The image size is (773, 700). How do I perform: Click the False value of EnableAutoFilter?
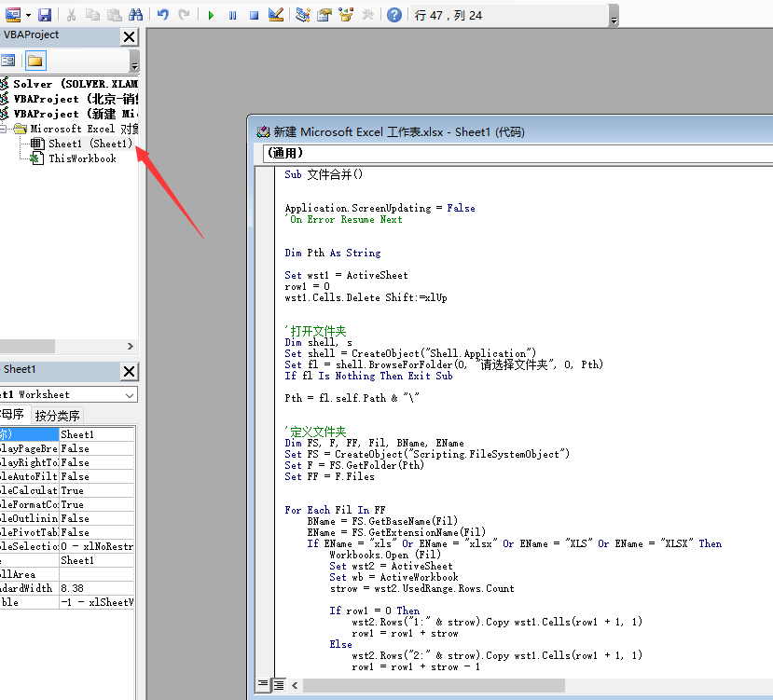(97, 476)
